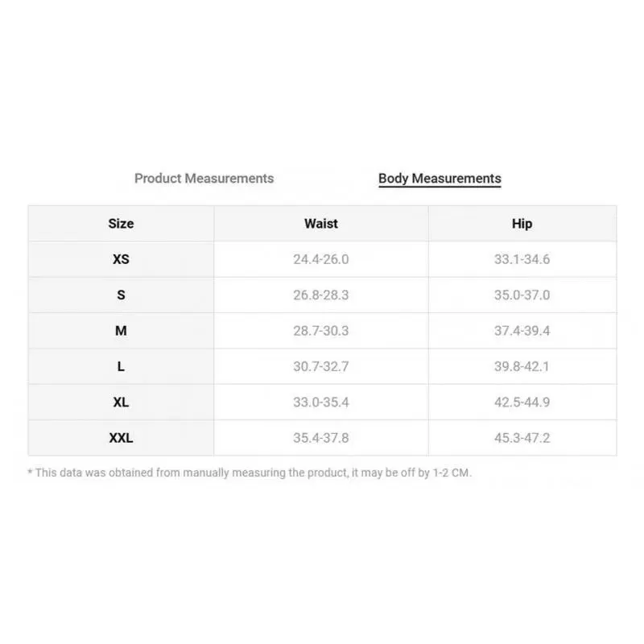Choose the XXL size row label

pos(121,438)
